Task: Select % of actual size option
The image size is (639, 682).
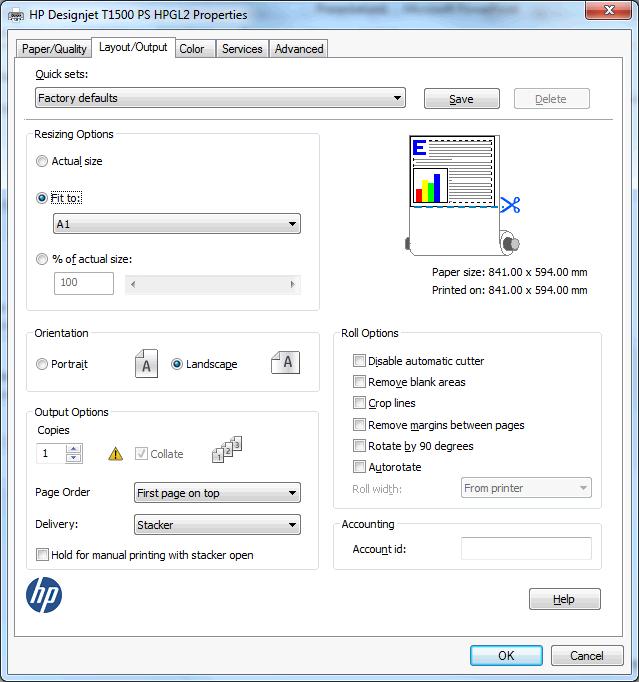Action: pos(42,259)
